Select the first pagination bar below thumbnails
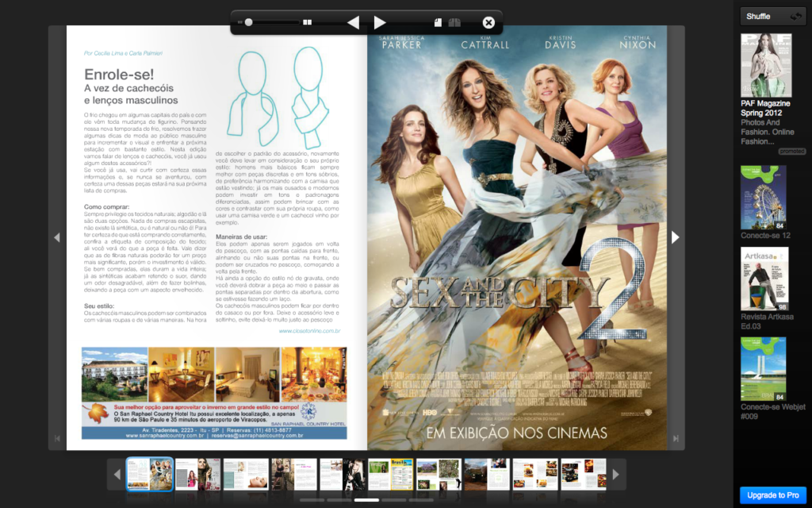This screenshot has height=508, width=812. click(312, 500)
